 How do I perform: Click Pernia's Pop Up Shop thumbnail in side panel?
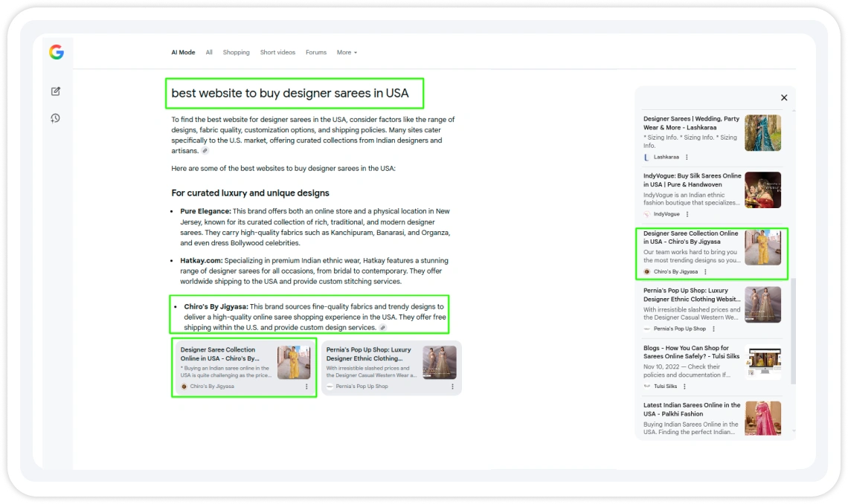[x=762, y=305]
